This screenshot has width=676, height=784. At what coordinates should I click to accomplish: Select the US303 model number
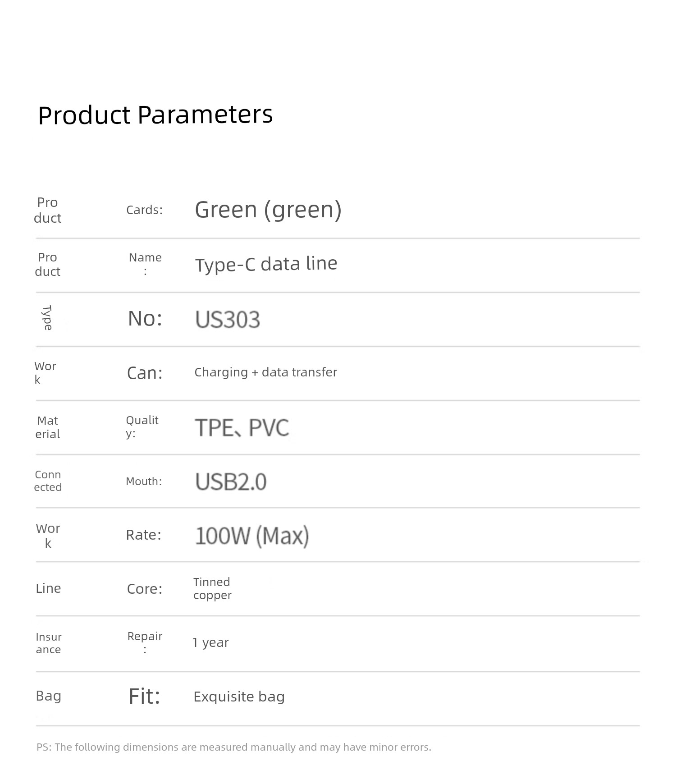point(228,320)
